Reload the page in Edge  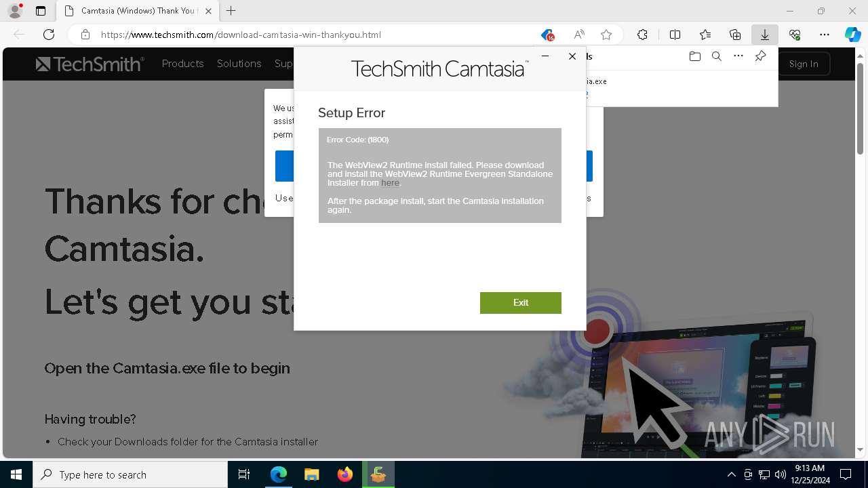[49, 35]
